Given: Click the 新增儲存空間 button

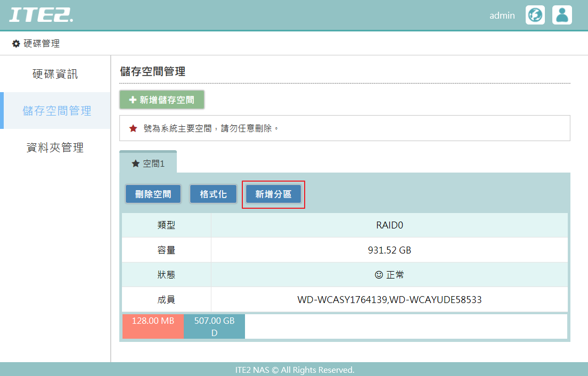Looking at the screenshot, I should pyautogui.click(x=161, y=100).
